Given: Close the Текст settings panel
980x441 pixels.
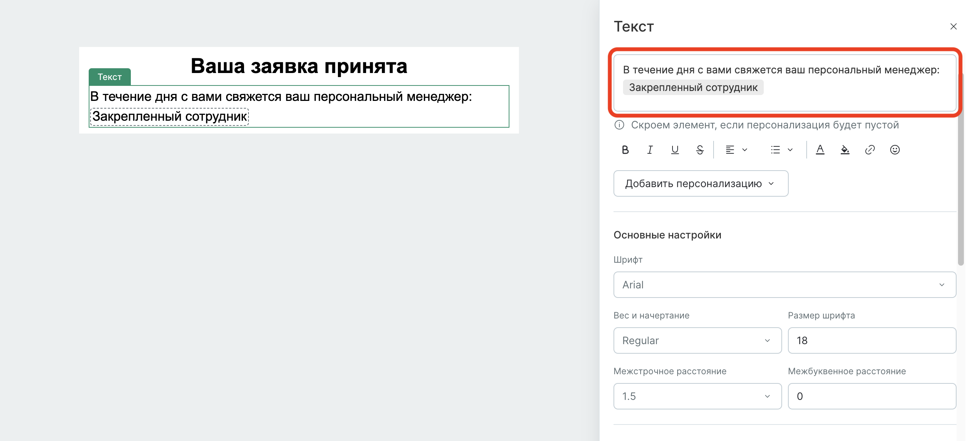Looking at the screenshot, I should coord(953,26).
